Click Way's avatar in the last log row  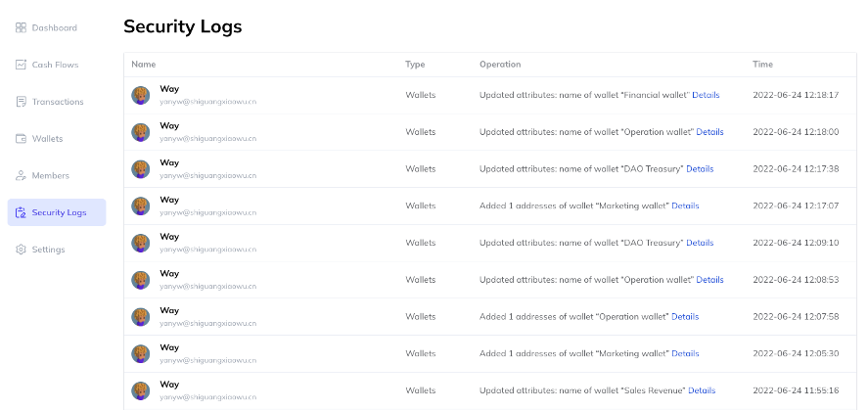141,391
